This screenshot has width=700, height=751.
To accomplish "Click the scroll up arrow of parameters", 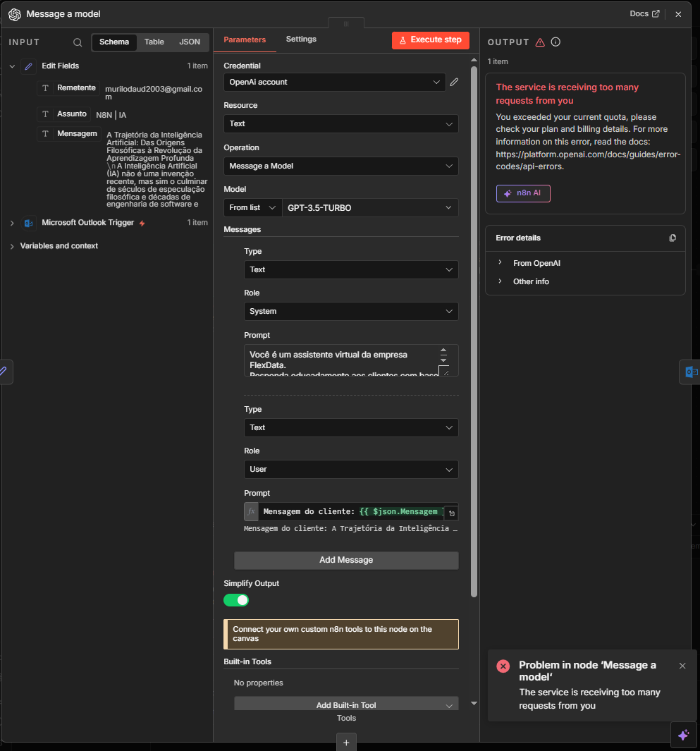I will coord(474,60).
